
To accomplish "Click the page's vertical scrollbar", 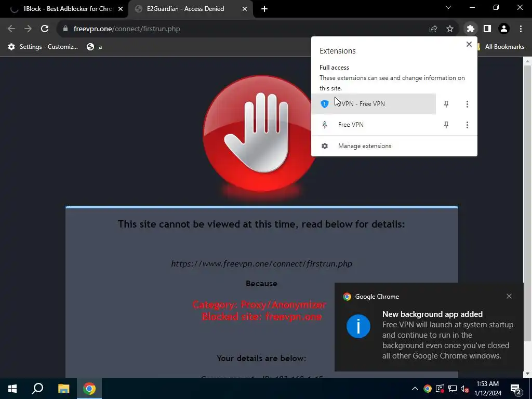I will click(527, 203).
